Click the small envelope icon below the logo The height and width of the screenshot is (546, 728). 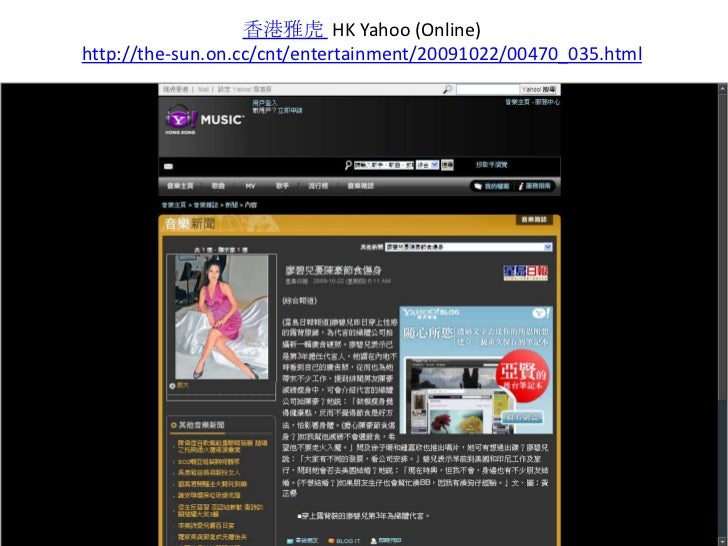(169, 166)
